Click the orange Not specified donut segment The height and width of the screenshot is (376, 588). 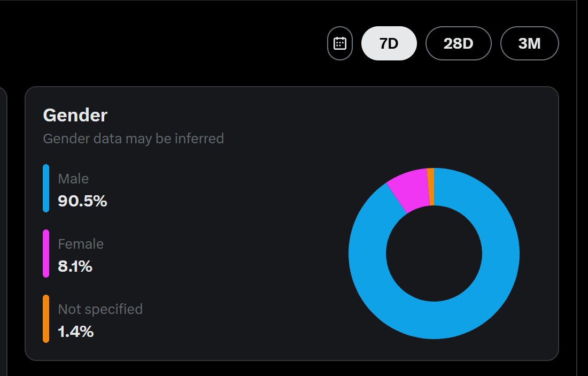pos(431,187)
